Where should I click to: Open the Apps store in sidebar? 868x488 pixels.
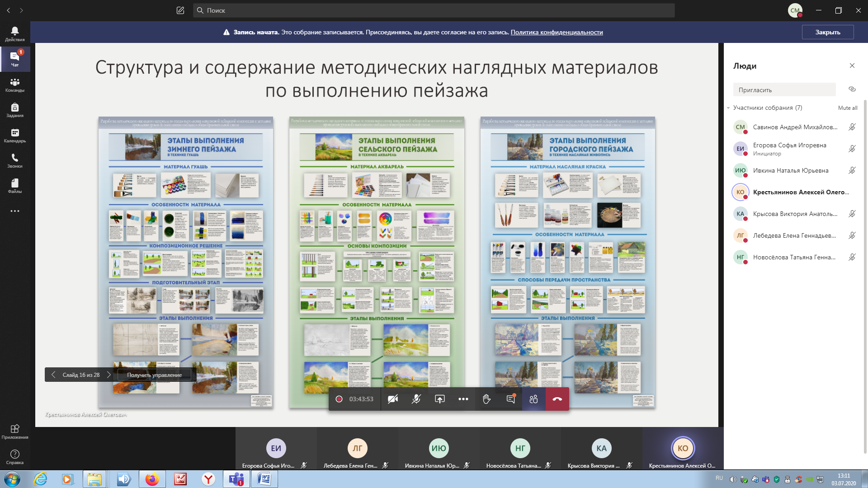pyautogui.click(x=15, y=432)
